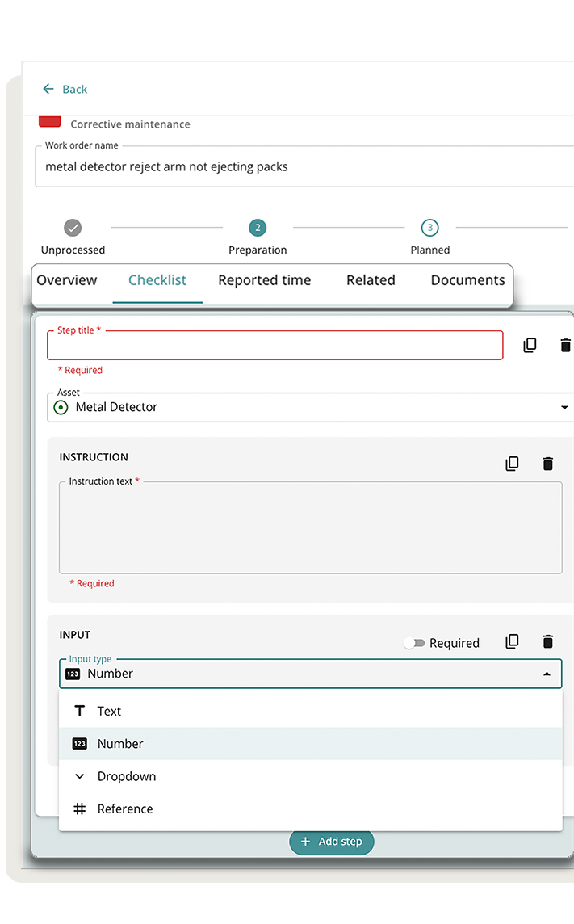Click the Unprocessed checkmark step icon
Viewport: 574px width, 924px height.
coord(73,228)
